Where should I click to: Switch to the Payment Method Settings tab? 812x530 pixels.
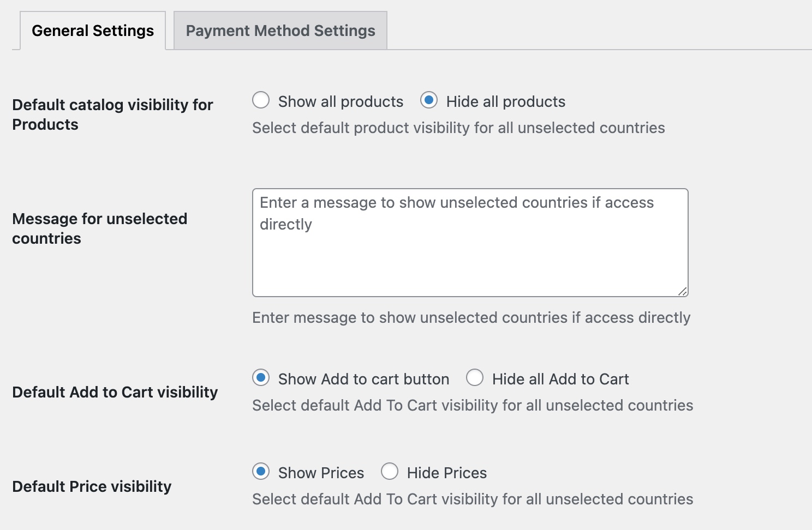coord(280,31)
